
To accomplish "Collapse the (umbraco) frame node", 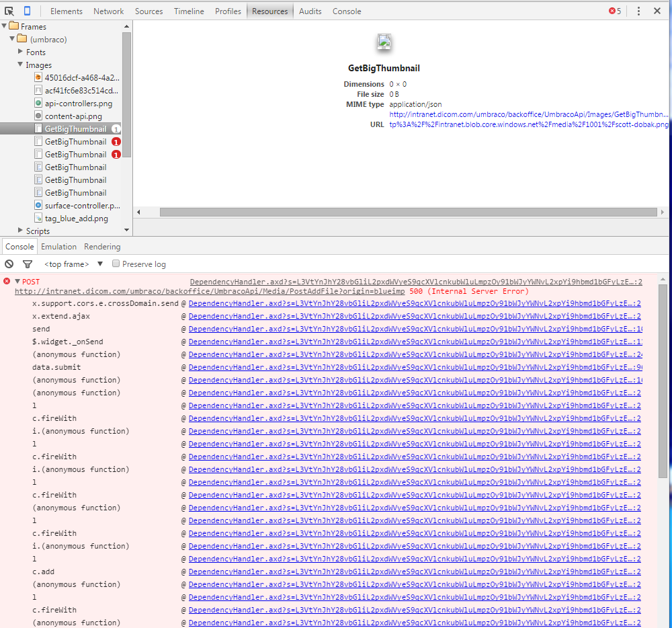I will (12, 39).
